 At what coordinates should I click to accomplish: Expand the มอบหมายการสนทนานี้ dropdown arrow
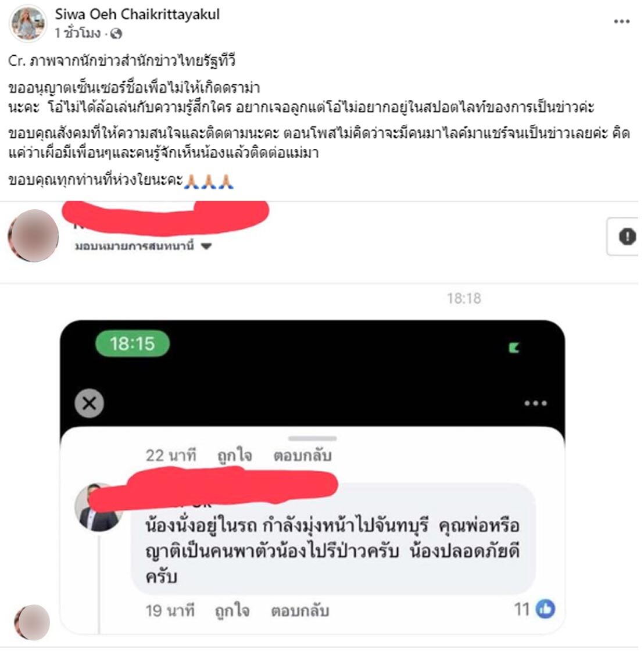tap(206, 246)
